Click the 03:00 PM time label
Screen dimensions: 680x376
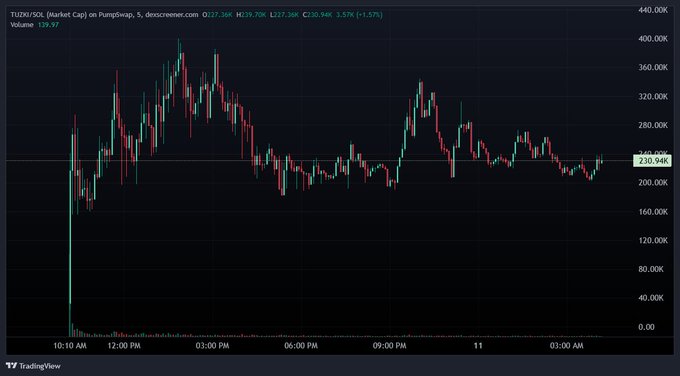pos(212,346)
